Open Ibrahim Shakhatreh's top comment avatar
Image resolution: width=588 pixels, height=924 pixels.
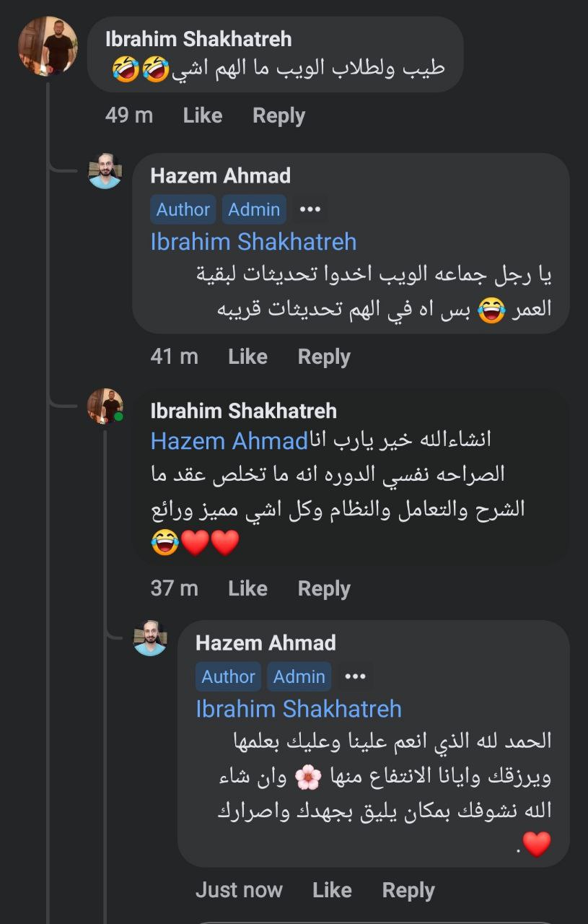pyautogui.click(x=48, y=46)
